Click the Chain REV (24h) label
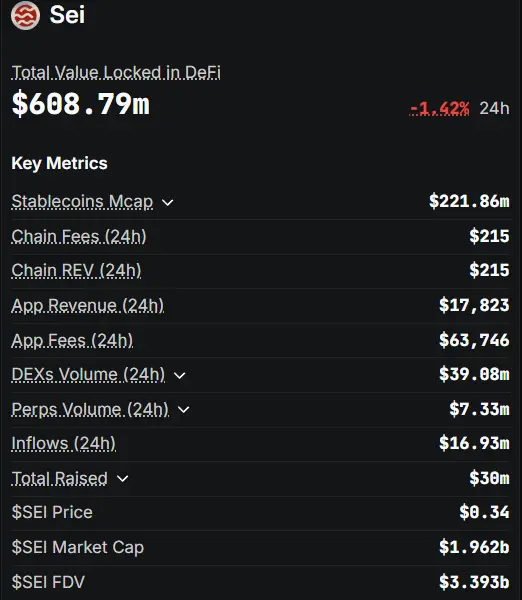Viewport: 522px width, 600px height. pyautogui.click(x=77, y=271)
